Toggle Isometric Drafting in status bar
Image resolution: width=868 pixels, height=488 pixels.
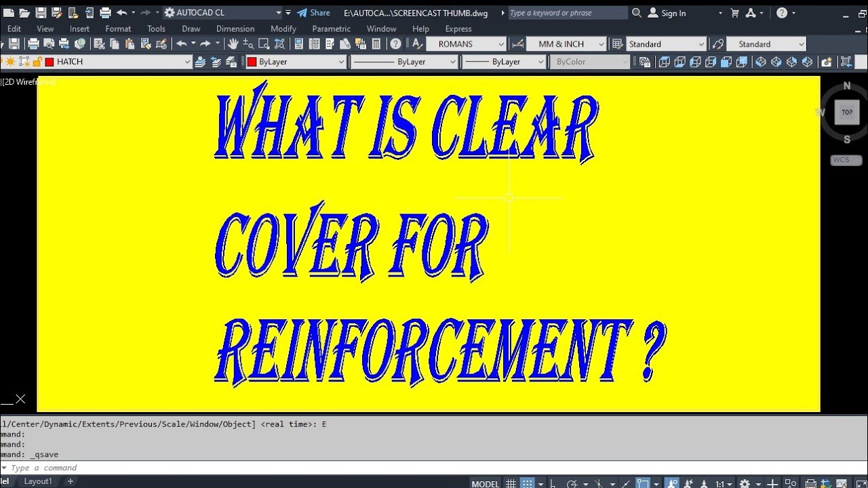point(598,483)
